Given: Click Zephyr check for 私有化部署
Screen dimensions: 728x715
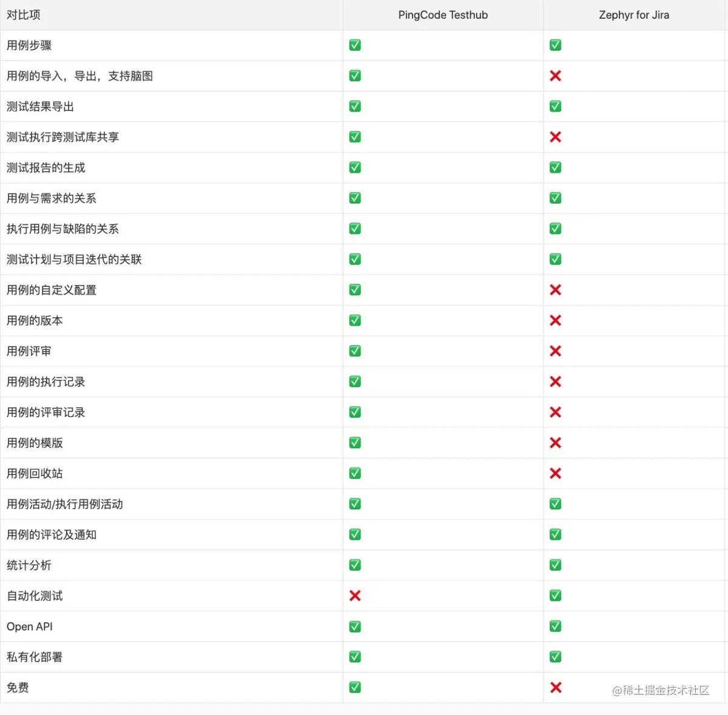Looking at the screenshot, I should point(555,657).
